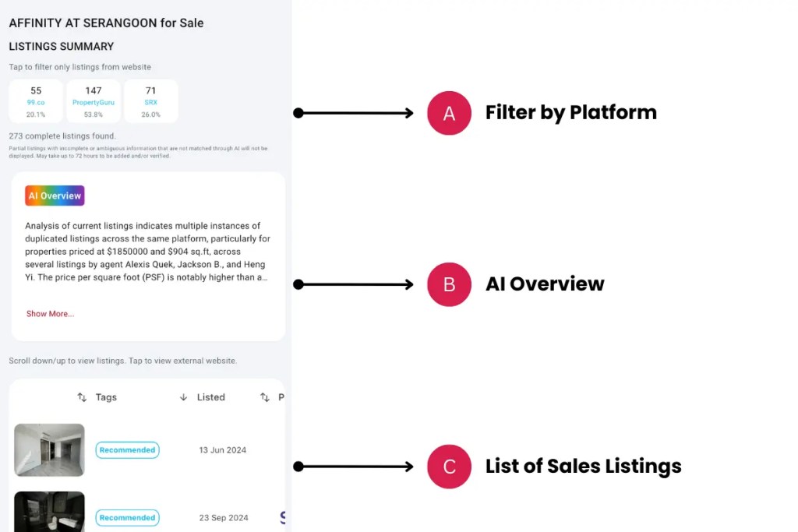Screen dimensions: 798x532
Task: Click the red circle A badge
Action: [449, 113]
